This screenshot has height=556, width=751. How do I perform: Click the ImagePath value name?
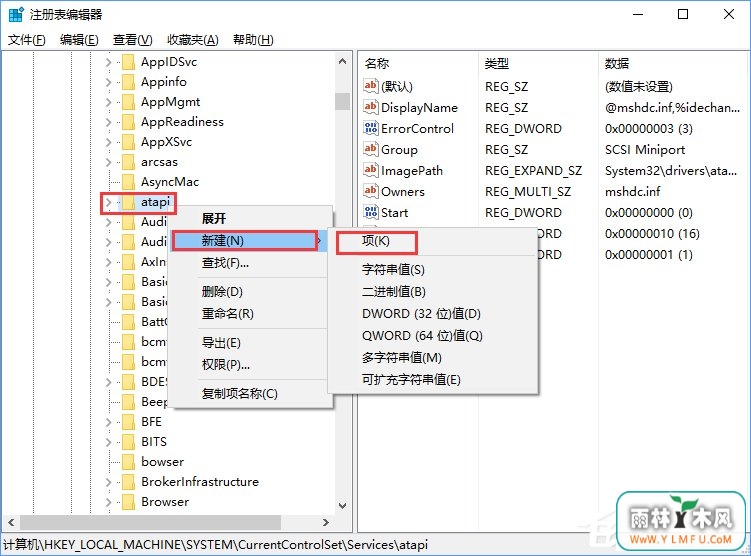click(x=412, y=170)
